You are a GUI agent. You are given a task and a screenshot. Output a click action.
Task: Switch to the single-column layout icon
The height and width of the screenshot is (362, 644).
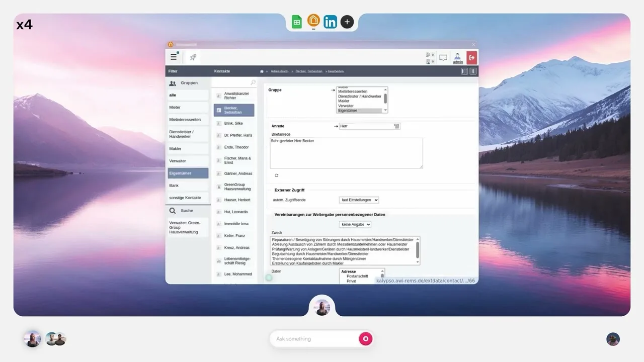[x=473, y=71]
